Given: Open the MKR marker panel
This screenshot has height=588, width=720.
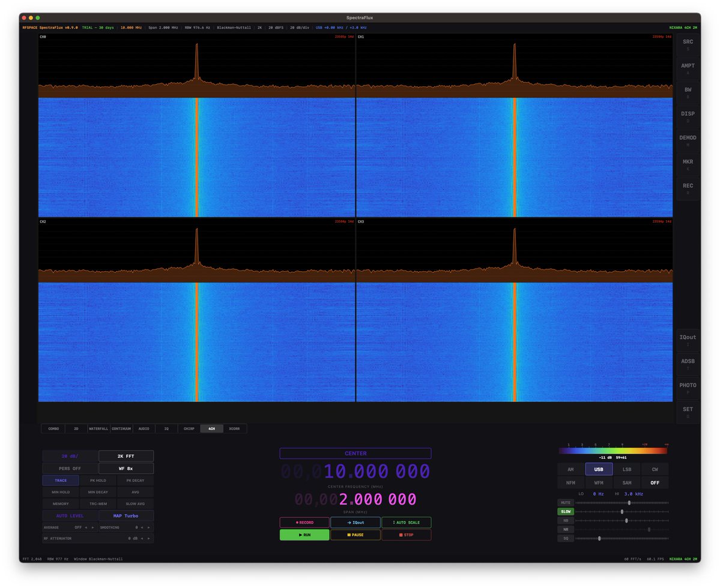Looking at the screenshot, I should click(x=688, y=164).
